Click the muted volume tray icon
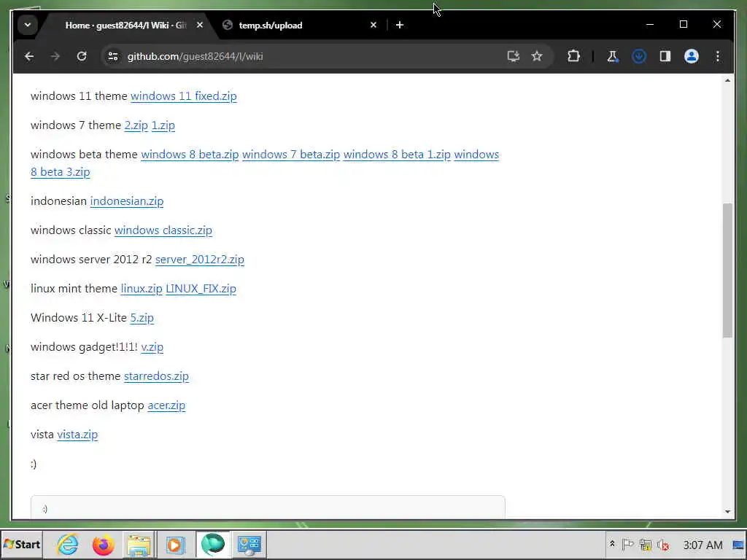This screenshot has width=747, height=560. click(x=662, y=544)
